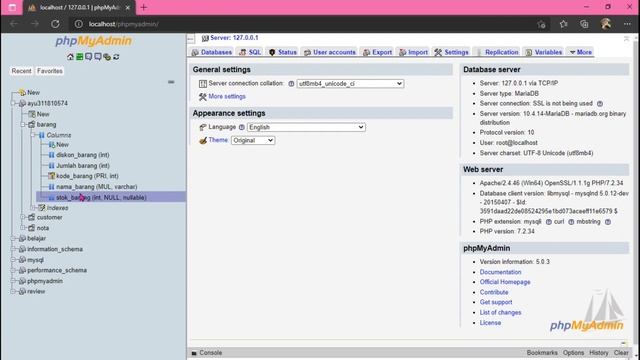Open browser collections icon
The width and height of the screenshot is (640, 360).
click(x=584, y=24)
